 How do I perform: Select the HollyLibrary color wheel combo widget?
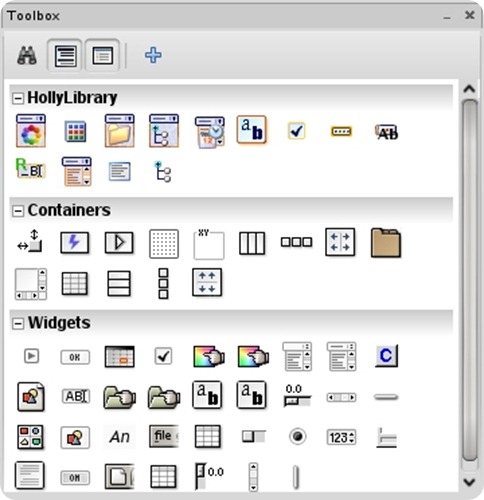tap(31, 131)
